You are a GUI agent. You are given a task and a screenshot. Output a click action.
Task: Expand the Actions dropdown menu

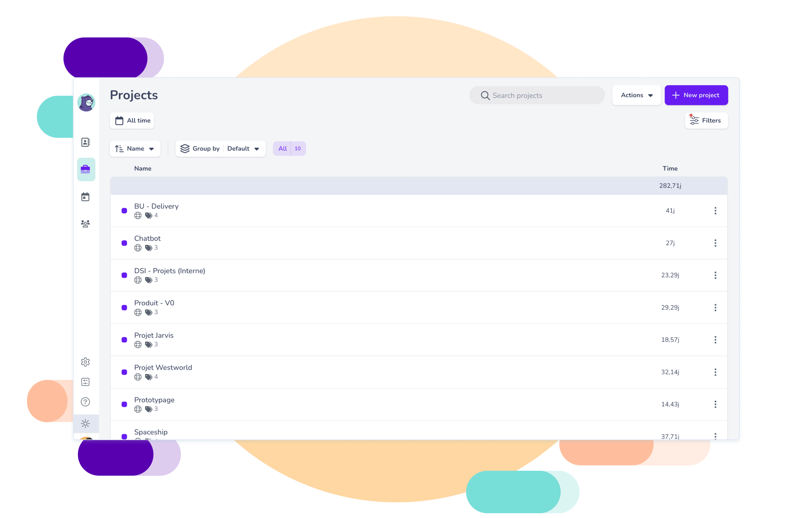click(x=636, y=95)
